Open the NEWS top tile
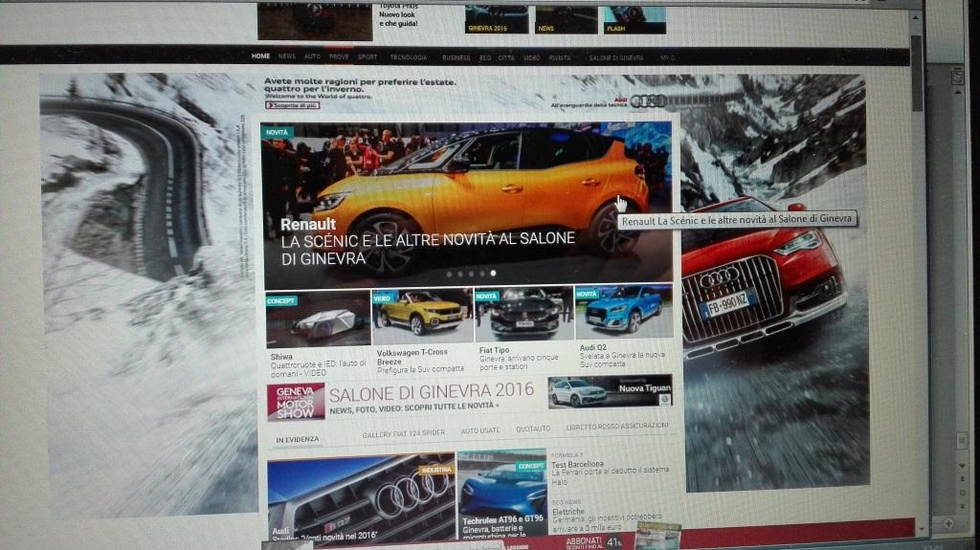Viewport: 980px width, 550px height. (x=567, y=19)
